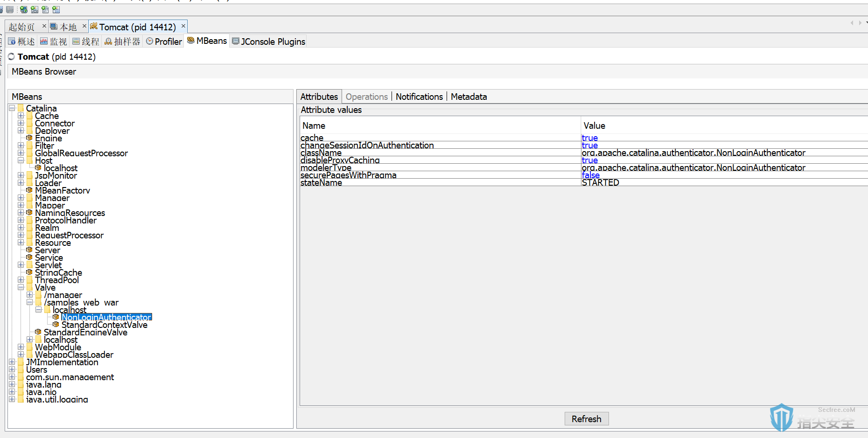Click the STARTED value of stateName

point(600,182)
